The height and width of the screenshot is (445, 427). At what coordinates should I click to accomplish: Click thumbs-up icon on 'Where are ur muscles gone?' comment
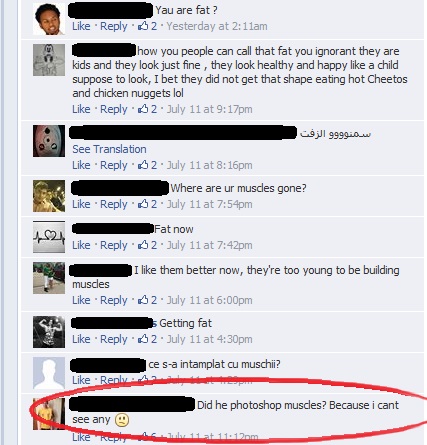coord(143,204)
